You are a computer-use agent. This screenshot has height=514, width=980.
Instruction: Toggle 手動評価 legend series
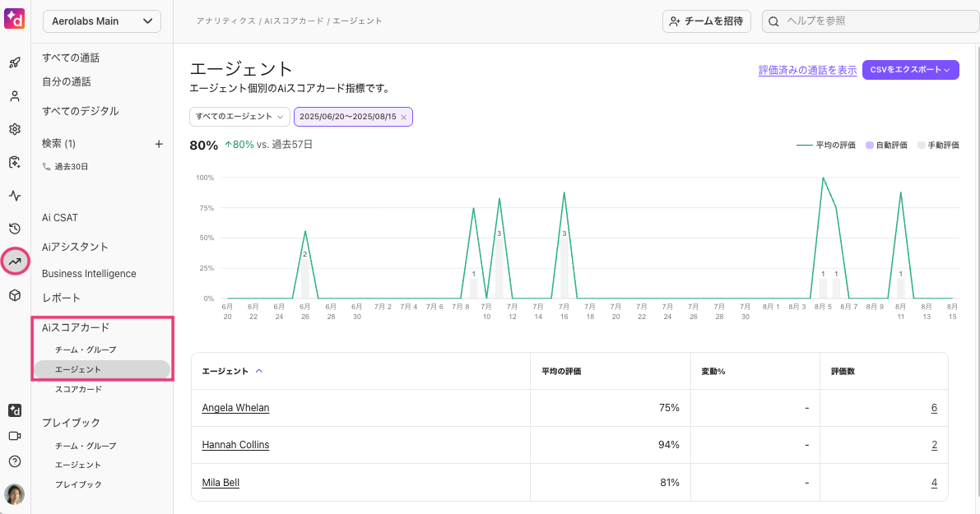[x=938, y=145]
